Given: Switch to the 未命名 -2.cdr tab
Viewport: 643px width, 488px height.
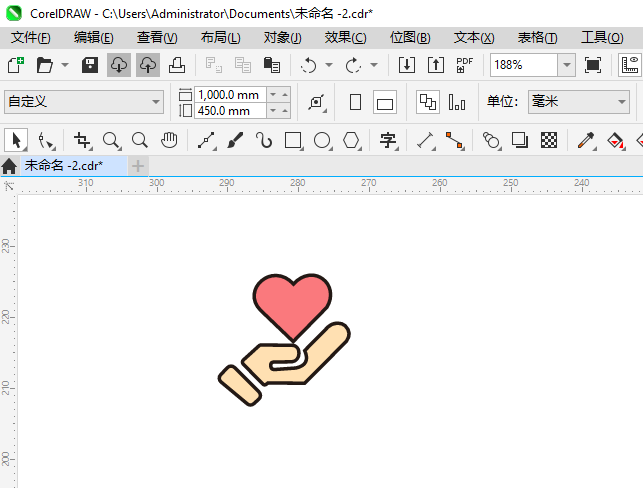Looking at the screenshot, I should tap(74, 166).
